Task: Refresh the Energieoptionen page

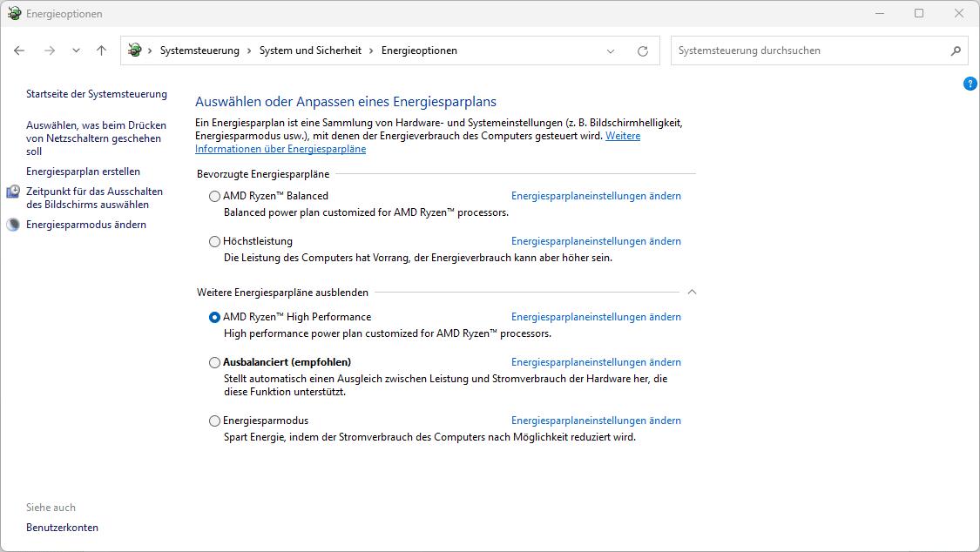Action: tap(643, 51)
